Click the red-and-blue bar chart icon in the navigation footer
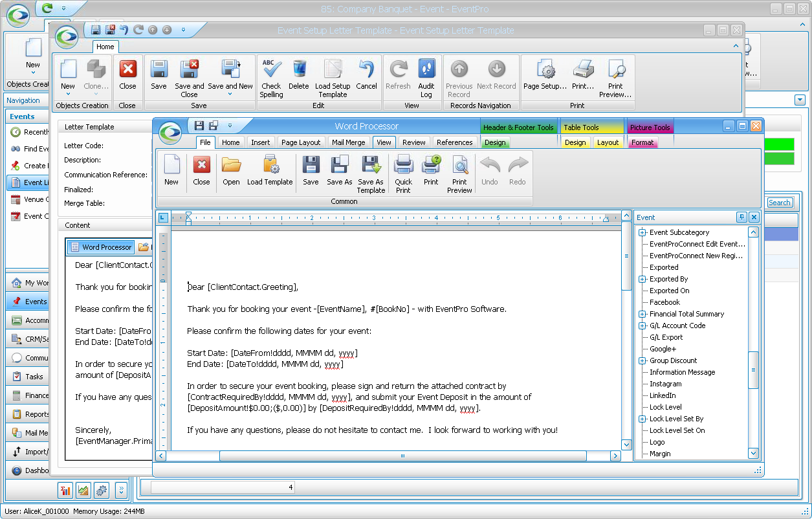 click(65, 491)
